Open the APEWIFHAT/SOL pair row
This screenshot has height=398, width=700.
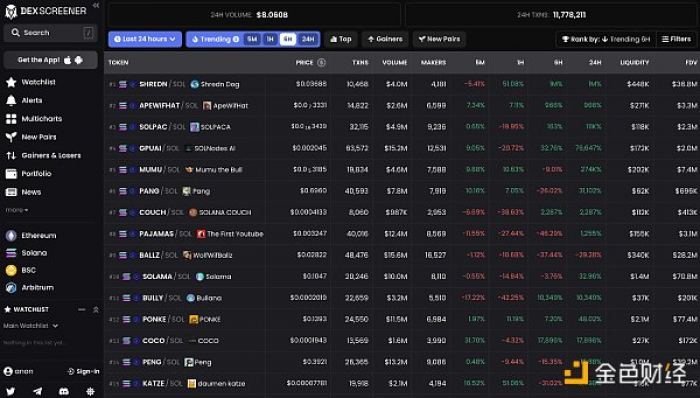tap(402, 105)
